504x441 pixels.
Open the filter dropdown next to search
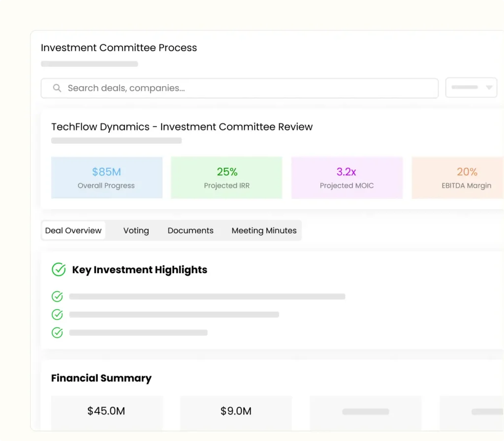[x=471, y=88]
